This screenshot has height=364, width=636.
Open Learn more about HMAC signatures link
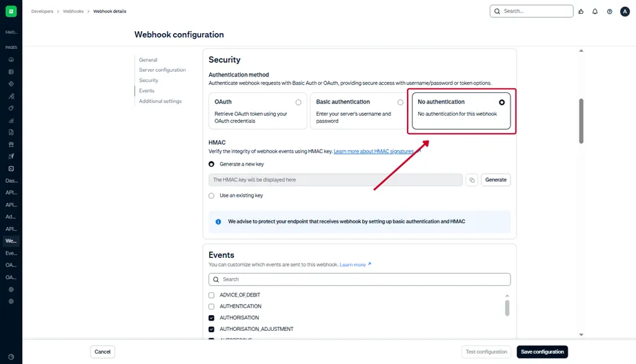point(374,151)
